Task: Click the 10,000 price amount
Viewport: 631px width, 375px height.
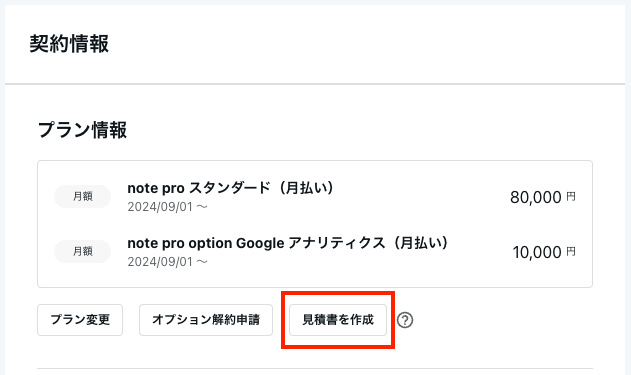Action: click(537, 252)
